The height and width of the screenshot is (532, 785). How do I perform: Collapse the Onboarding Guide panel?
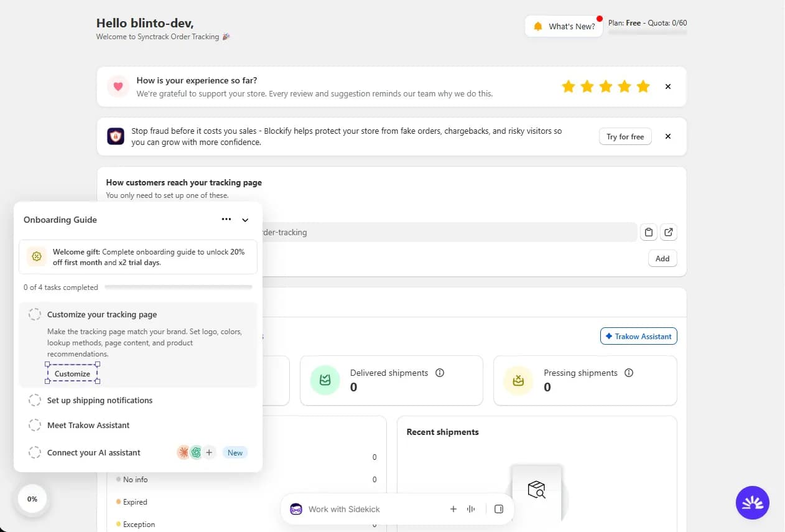click(245, 220)
